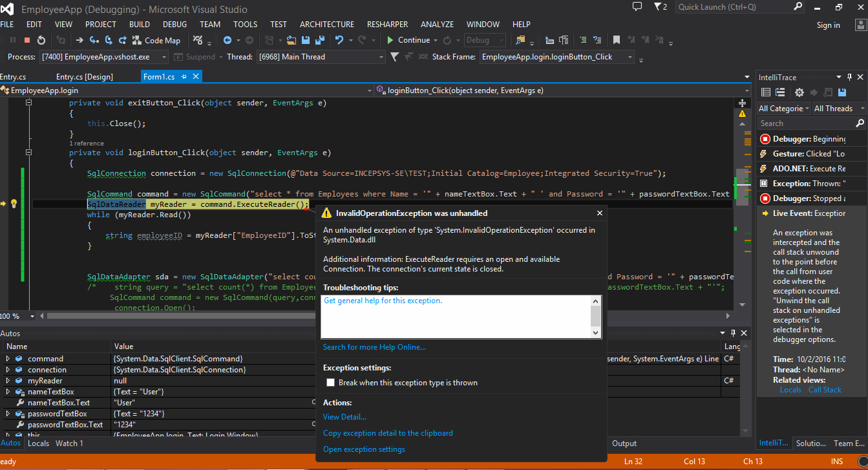The height and width of the screenshot is (470, 868).
Task: Click Locals link in IntelliTrace related views
Action: [790, 390]
